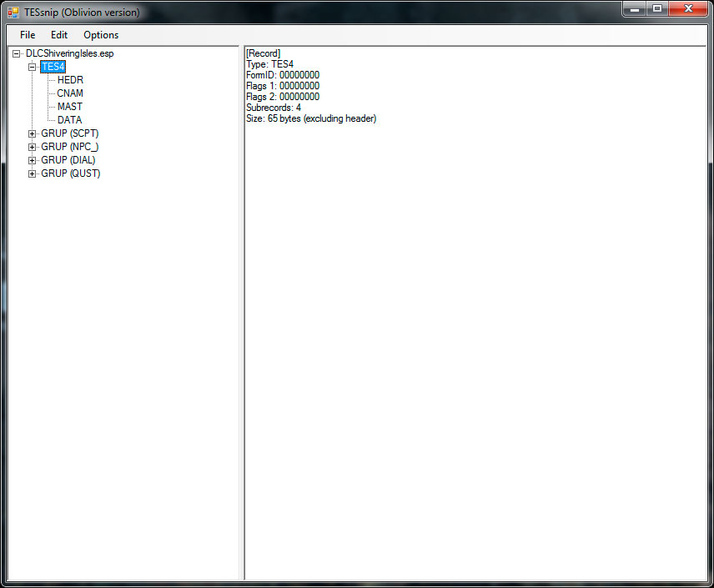Viewport: 714px width, 588px height.
Task: Select the HEDR subrecord
Action: click(x=70, y=80)
